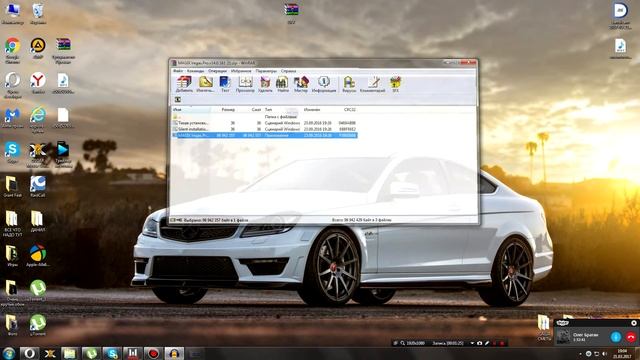The height and width of the screenshot is (360, 640).
Task: Open the Избранное menu
Action: 241,71
